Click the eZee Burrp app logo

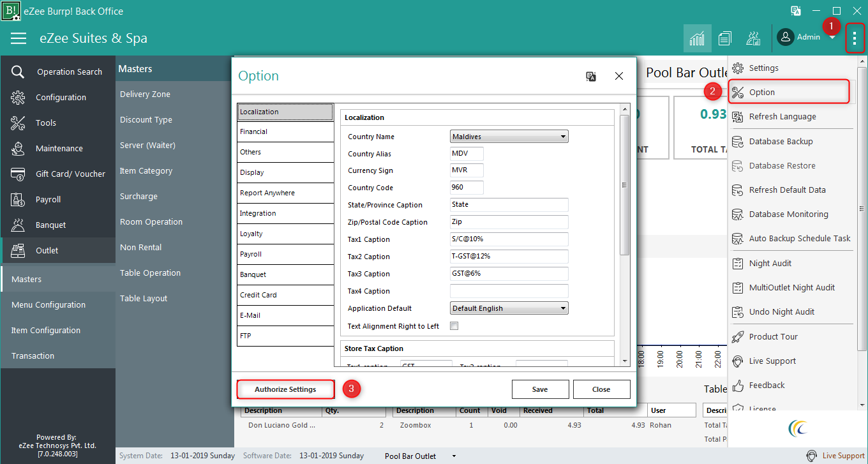click(11, 11)
